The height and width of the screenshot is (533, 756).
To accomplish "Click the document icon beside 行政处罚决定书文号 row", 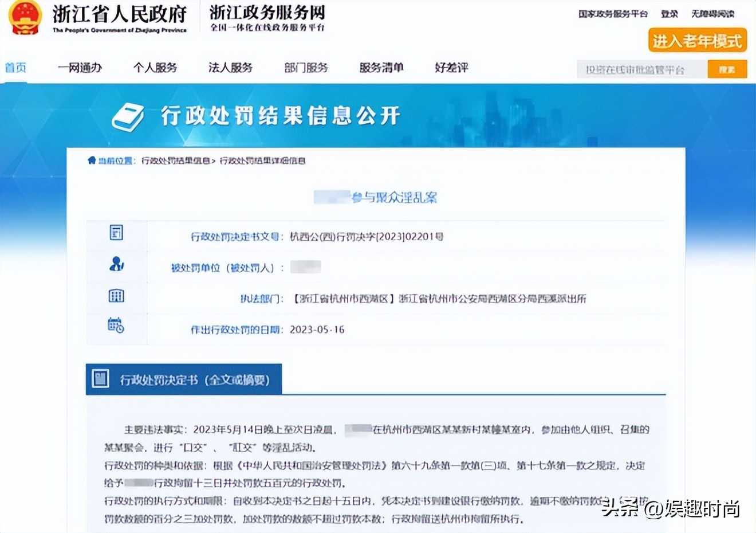I will click(x=116, y=233).
